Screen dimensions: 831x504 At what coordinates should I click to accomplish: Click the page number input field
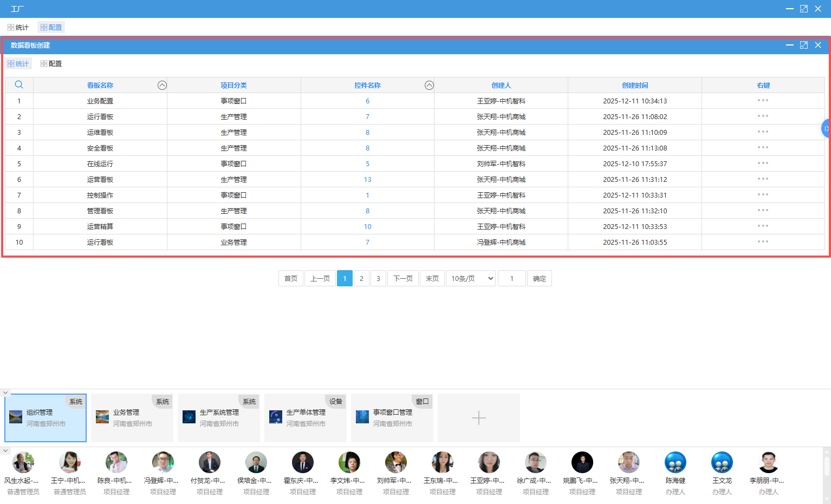[511, 278]
